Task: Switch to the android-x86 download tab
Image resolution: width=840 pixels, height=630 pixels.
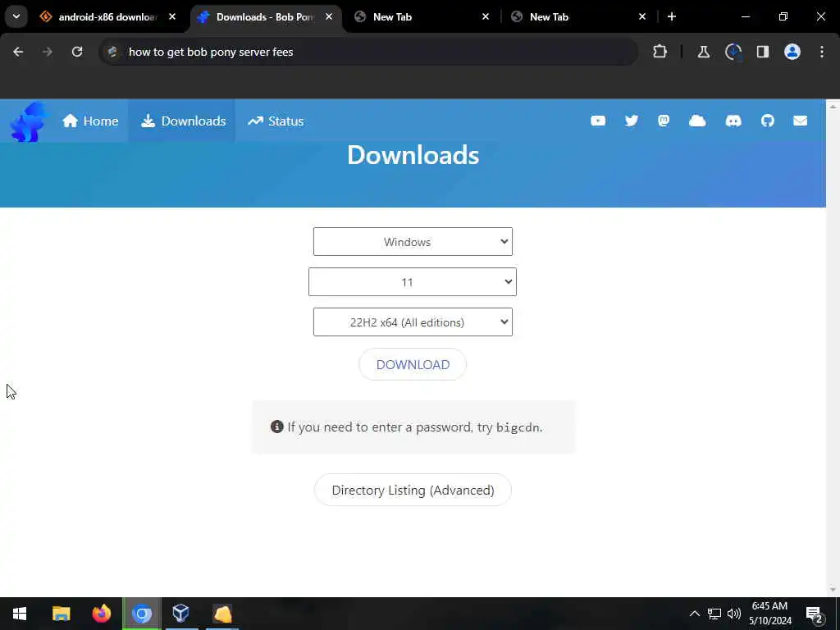Action: [x=107, y=16]
